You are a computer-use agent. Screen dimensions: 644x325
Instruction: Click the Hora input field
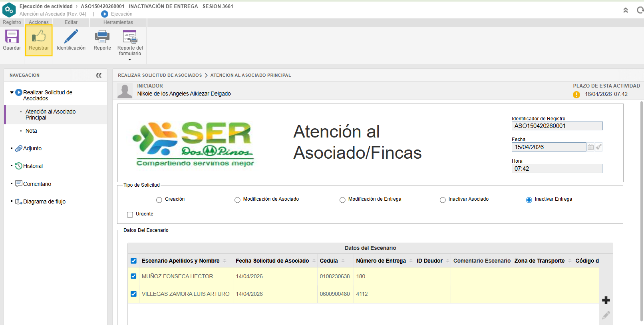click(x=557, y=169)
